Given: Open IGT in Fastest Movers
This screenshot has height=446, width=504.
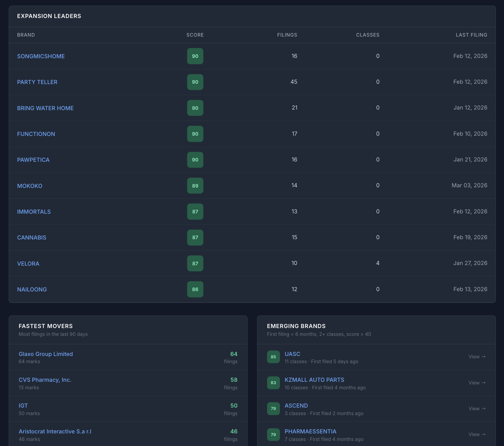Looking at the screenshot, I should 23,405.
